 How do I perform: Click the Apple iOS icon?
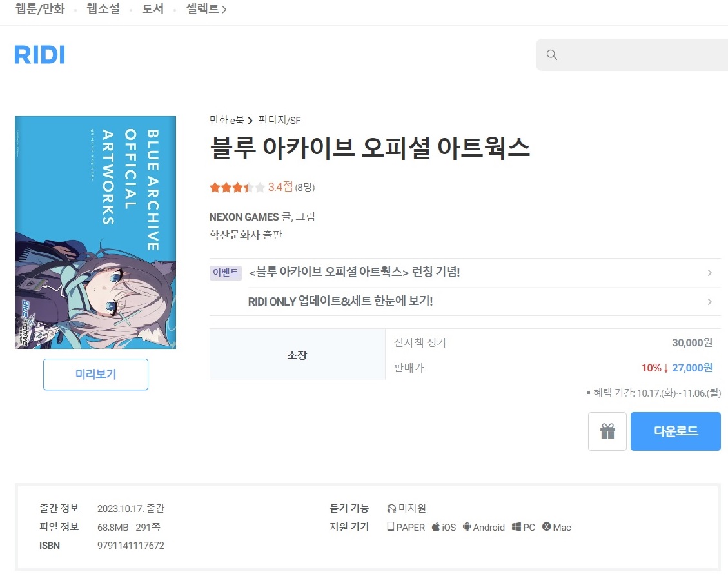pyautogui.click(x=436, y=527)
